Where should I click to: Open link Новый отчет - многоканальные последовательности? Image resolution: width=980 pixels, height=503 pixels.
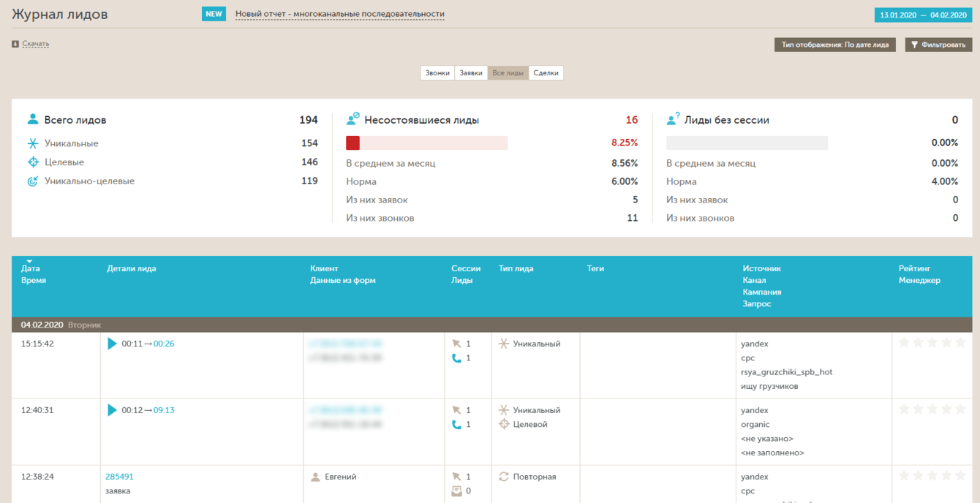pyautogui.click(x=340, y=15)
